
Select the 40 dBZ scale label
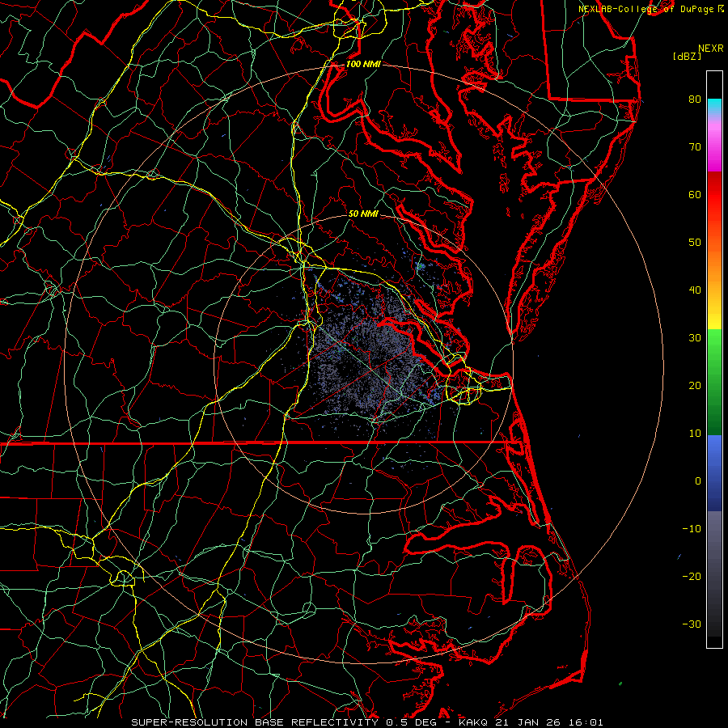[693, 290]
